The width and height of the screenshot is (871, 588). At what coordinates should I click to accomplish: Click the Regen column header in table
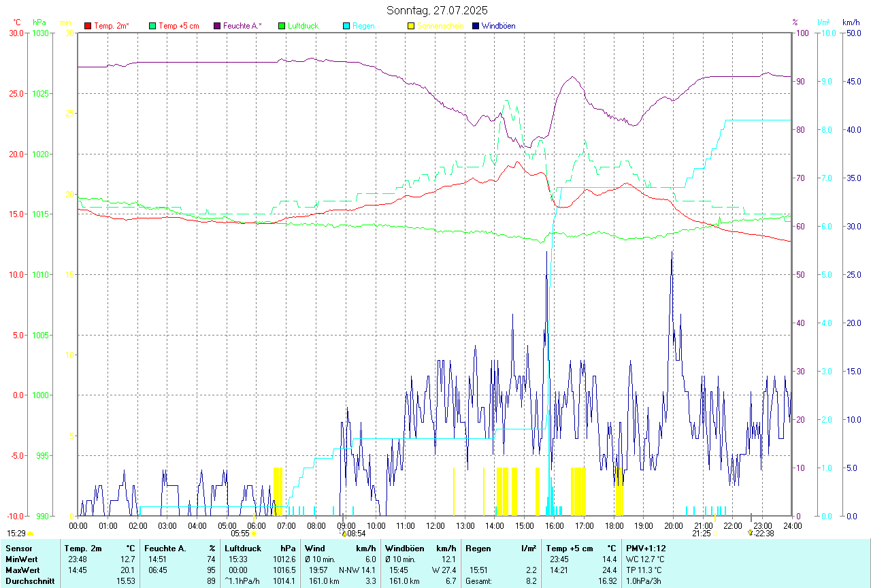click(477, 549)
